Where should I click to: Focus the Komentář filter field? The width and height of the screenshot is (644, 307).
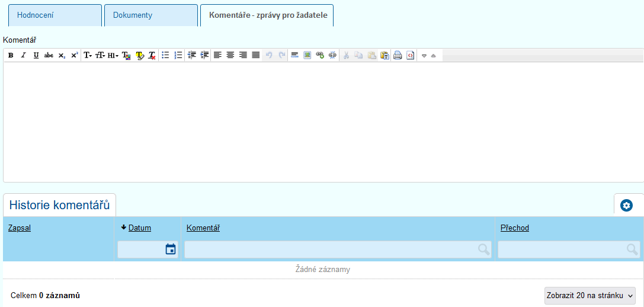(x=338, y=250)
